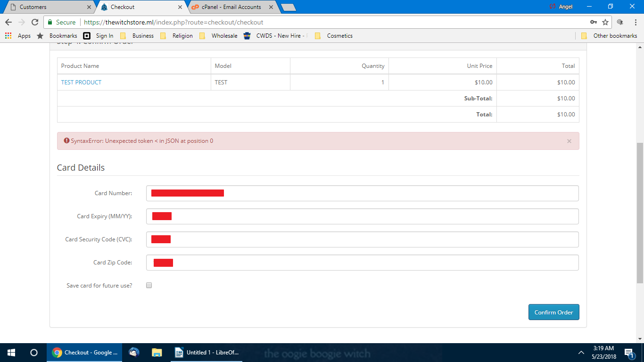Open the Sign In bookmark
Screen dimensions: 644x362
point(99,36)
